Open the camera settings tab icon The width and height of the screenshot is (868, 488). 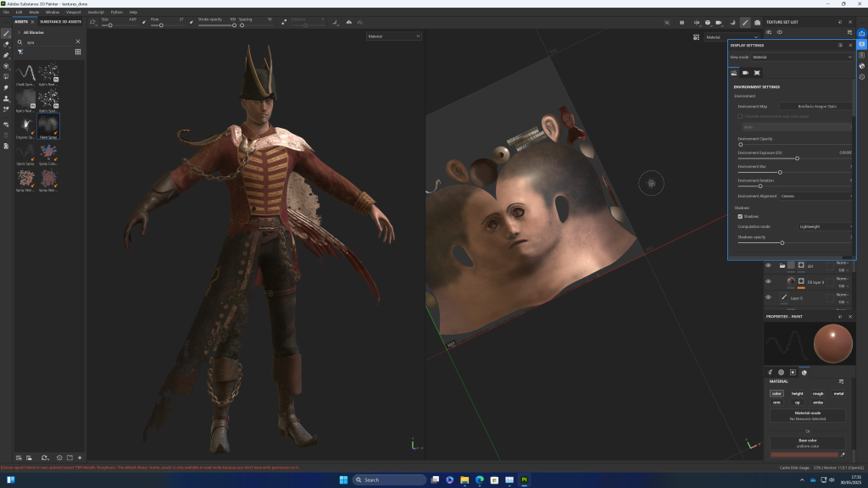point(745,73)
